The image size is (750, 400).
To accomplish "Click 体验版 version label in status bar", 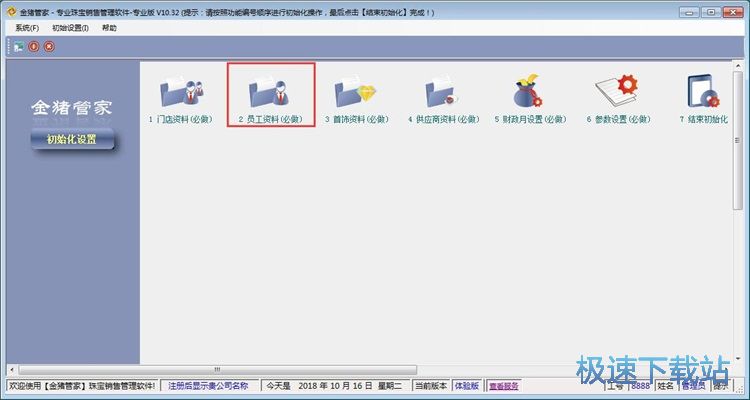I will point(466,386).
